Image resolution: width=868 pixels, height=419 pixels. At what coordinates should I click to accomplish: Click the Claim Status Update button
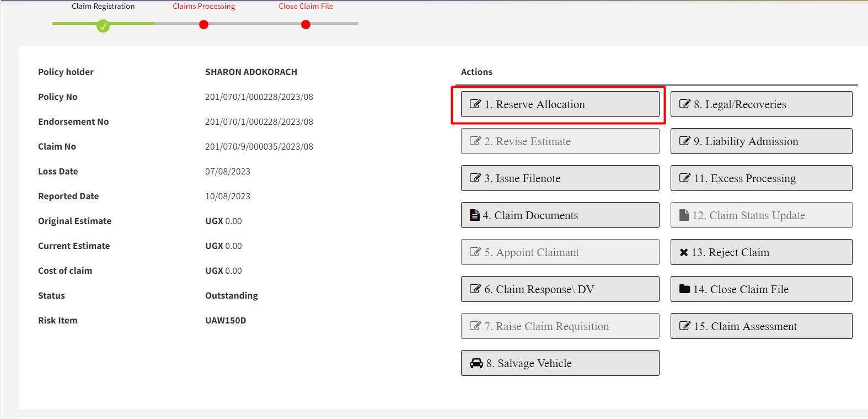pyautogui.click(x=761, y=215)
